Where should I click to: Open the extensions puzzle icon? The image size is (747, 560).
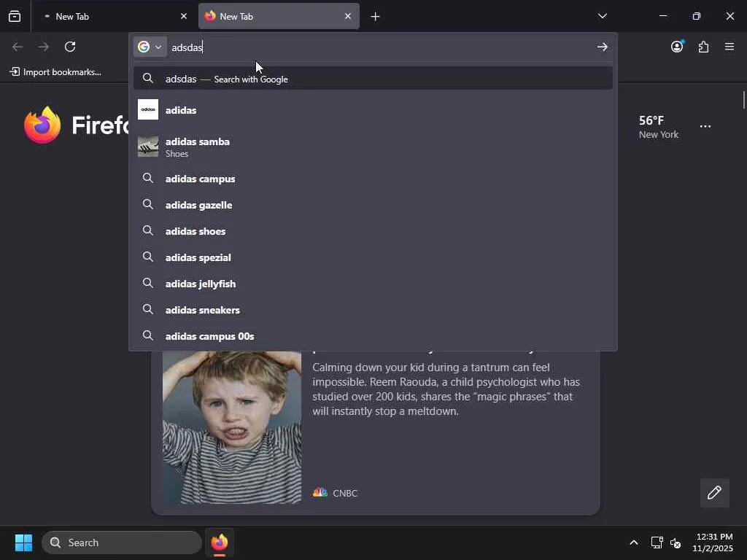click(x=704, y=47)
